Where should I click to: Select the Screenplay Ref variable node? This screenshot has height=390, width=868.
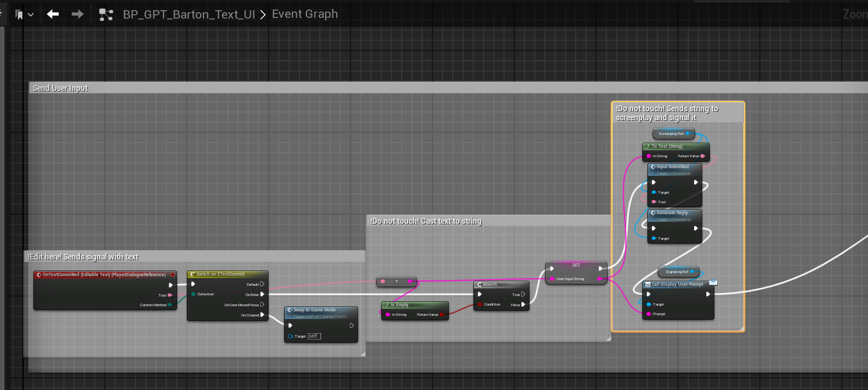point(673,134)
